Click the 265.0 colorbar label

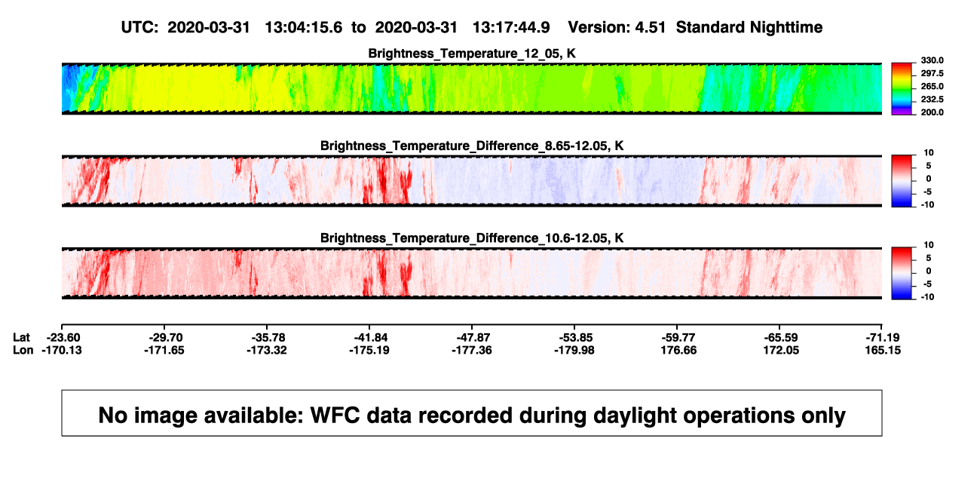point(931,87)
